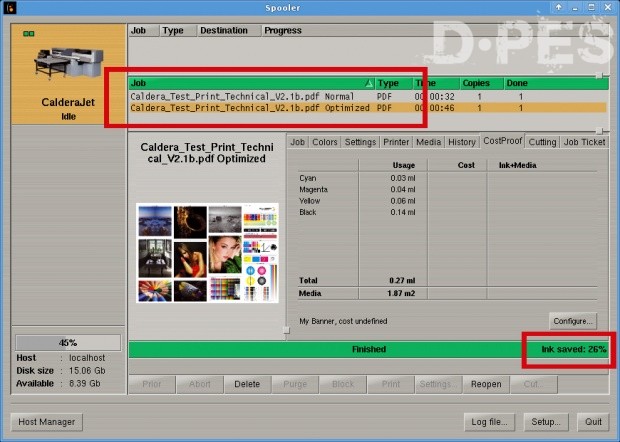The image size is (620, 442).
Task: Click the Yellow usage 0.06 ml value
Action: tap(403, 201)
